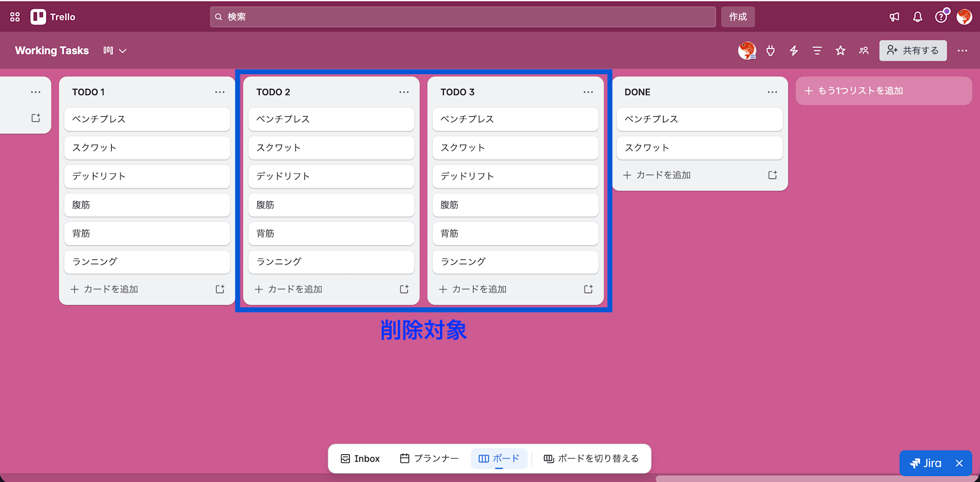Open TODO 3 list actions menu
980x482 pixels.
588,92
